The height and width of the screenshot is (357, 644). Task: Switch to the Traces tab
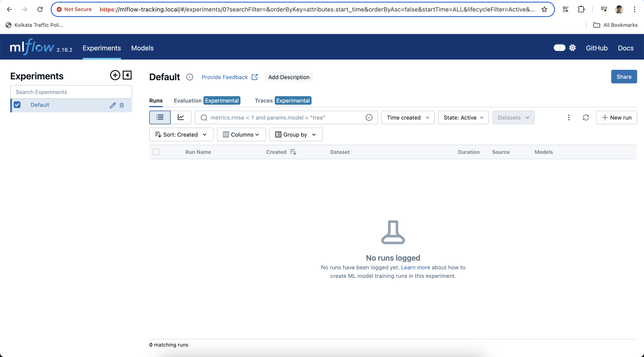coord(263,101)
